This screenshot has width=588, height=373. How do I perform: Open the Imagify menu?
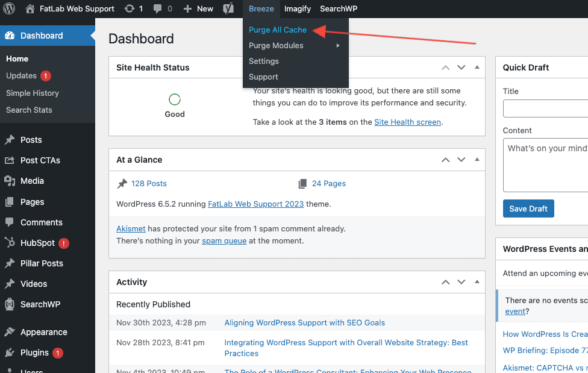(297, 8)
